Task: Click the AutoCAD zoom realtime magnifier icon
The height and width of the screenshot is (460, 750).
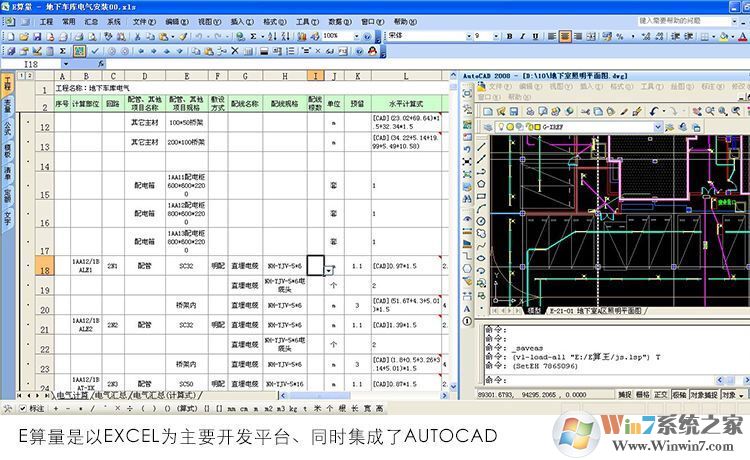Action: pyautogui.click(x=709, y=112)
